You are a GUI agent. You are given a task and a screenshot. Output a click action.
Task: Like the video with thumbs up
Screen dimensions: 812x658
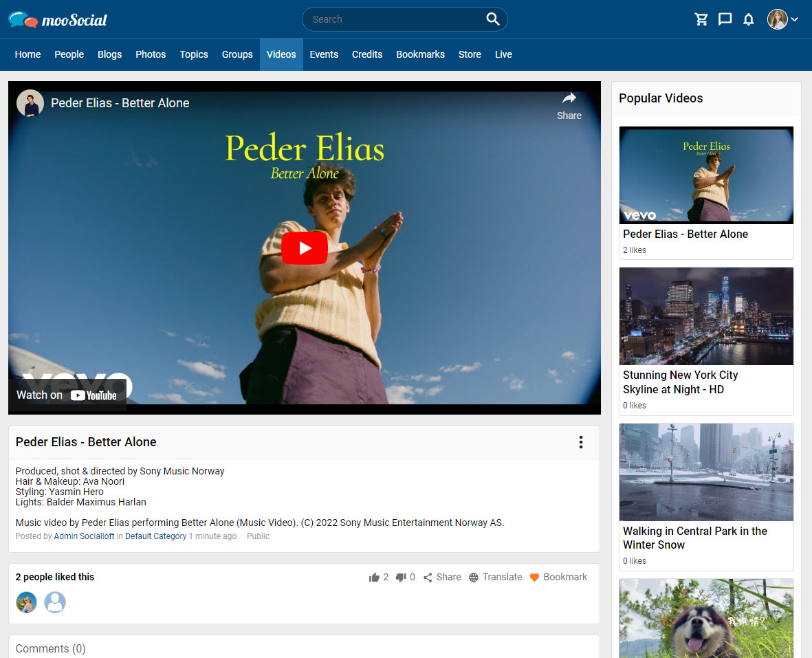(x=374, y=578)
